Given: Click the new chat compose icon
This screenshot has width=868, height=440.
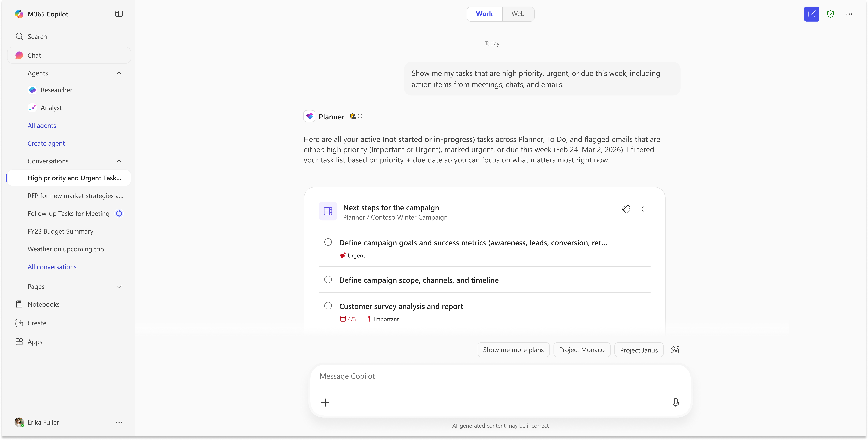Looking at the screenshot, I should click(811, 14).
